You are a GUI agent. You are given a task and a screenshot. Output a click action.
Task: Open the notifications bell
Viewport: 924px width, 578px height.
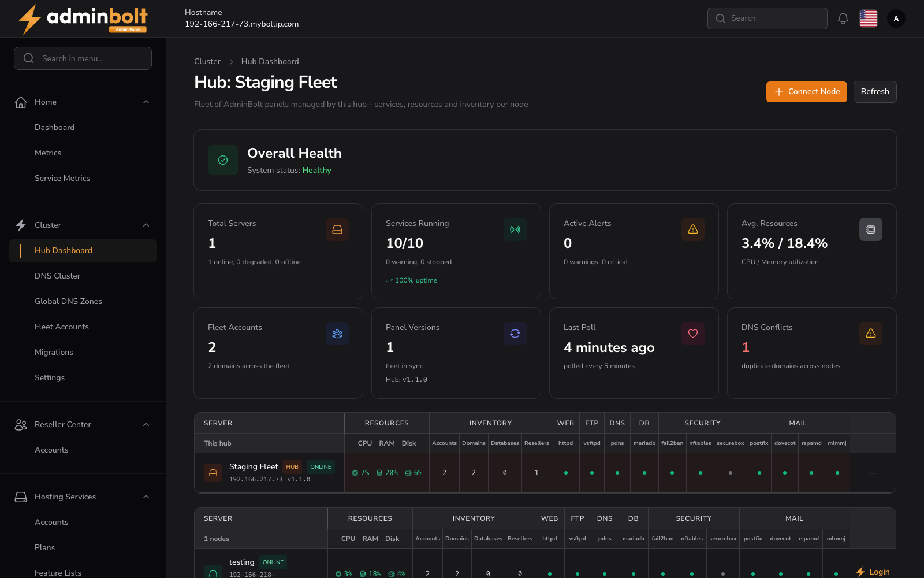pyautogui.click(x=843, y=18)
